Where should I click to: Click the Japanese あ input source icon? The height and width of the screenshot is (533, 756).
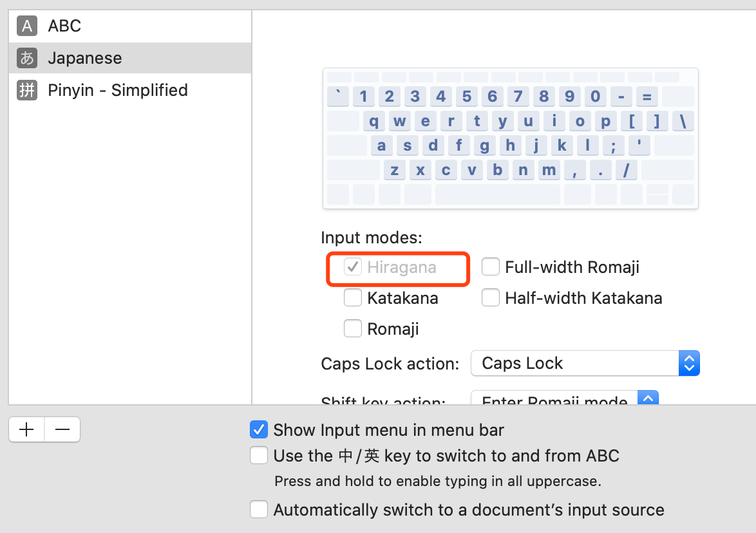click(x=26, y=58)
